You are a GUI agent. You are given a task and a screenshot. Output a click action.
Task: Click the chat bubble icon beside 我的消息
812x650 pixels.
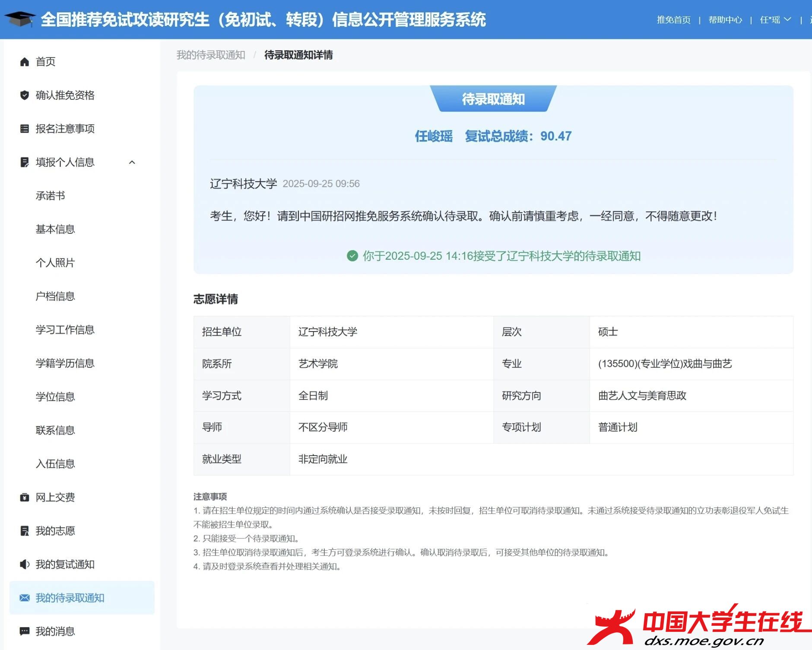(x=25, y=631)
